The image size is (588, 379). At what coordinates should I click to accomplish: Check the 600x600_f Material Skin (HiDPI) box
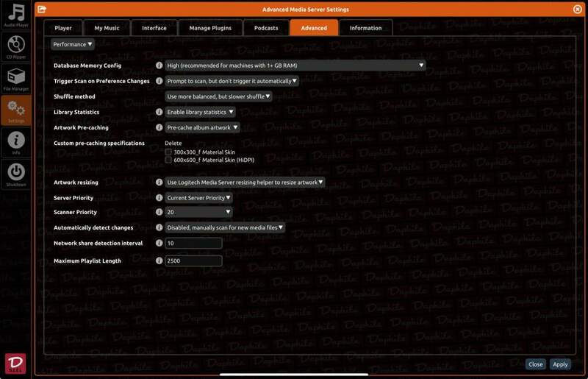168,159
